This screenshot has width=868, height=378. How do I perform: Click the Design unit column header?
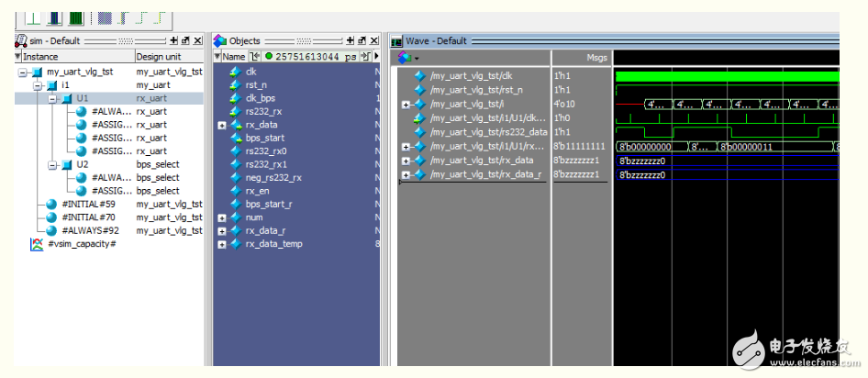pos(161,57)
